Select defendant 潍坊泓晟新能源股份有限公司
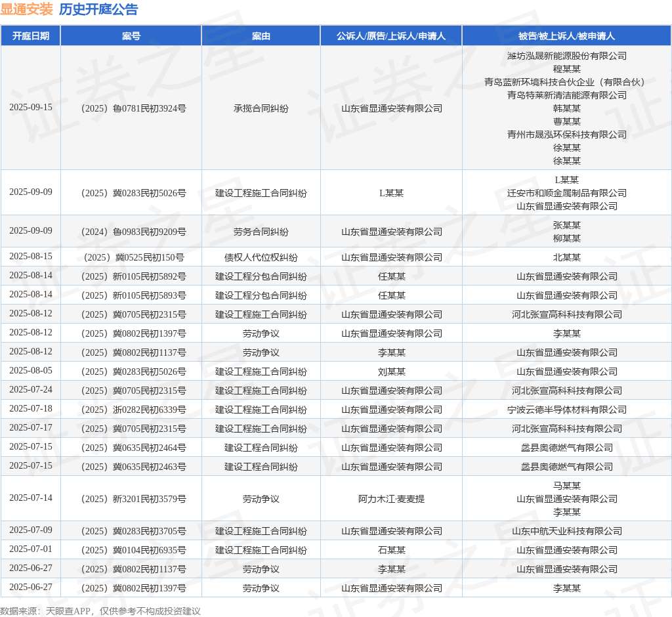Screen dimensions: 672x617 (566, 56)
